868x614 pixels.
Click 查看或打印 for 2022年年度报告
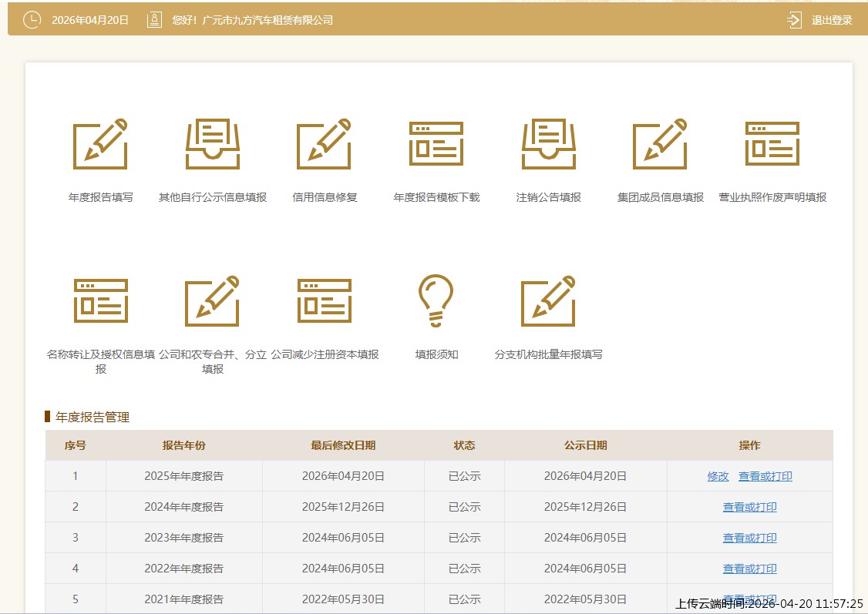(749, 569)
